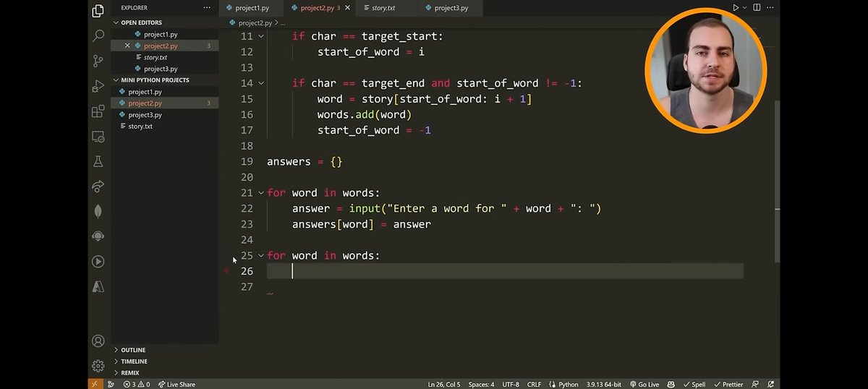The width and height of the screenshot is (868, 389).
Task: Open the Extensions view
Action: (x=98, y=111)
